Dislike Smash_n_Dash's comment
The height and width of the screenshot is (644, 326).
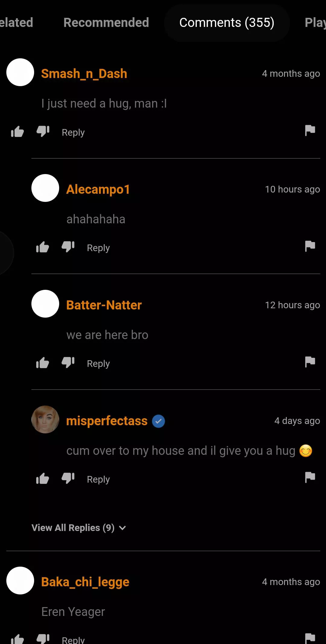click(42, 132)
